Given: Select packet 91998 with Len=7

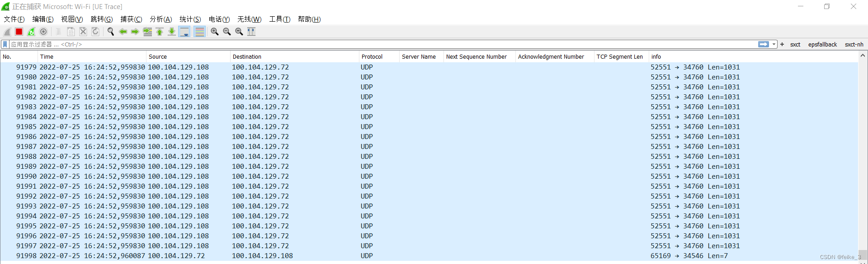Looking at the screenshot, I should 429,256.
